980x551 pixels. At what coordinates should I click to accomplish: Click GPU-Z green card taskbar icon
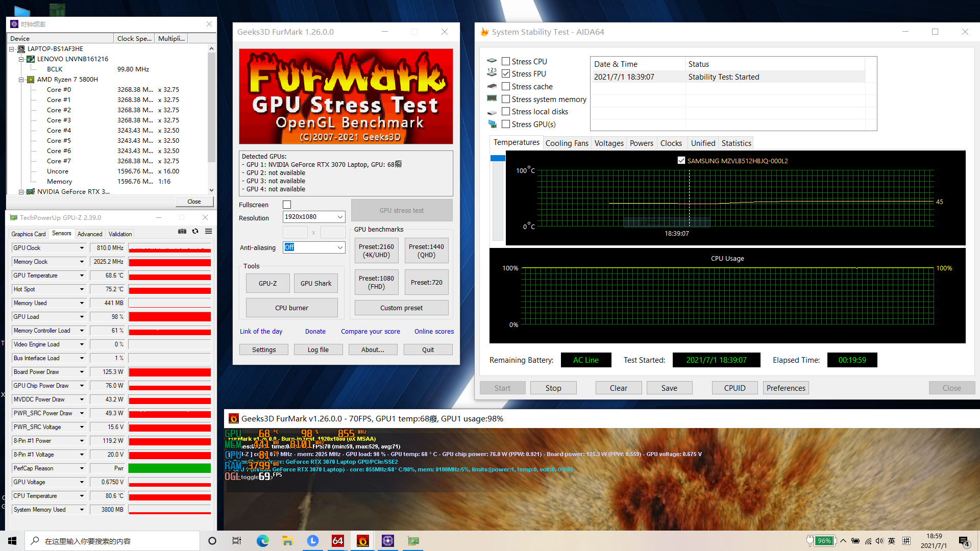(x=413, y=541)
